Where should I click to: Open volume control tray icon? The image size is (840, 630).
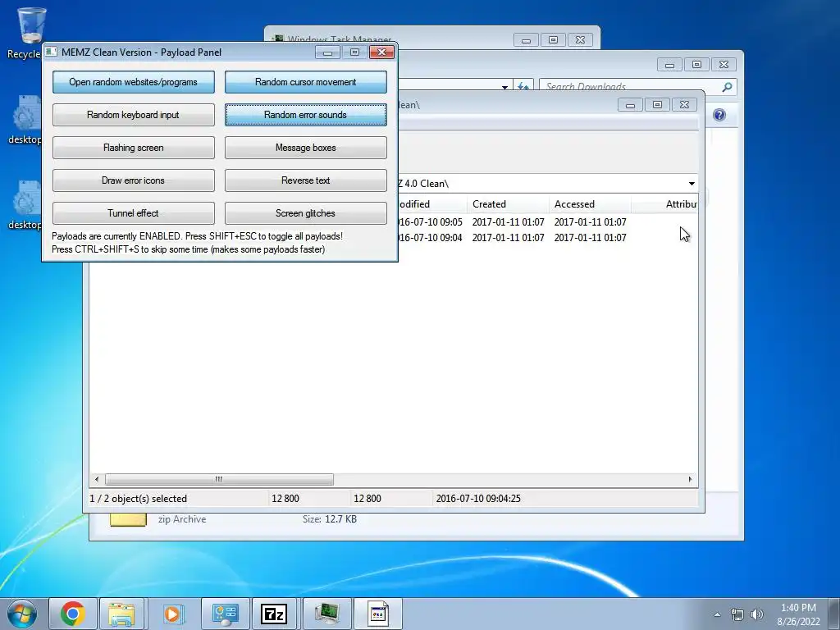coord(756,614)
